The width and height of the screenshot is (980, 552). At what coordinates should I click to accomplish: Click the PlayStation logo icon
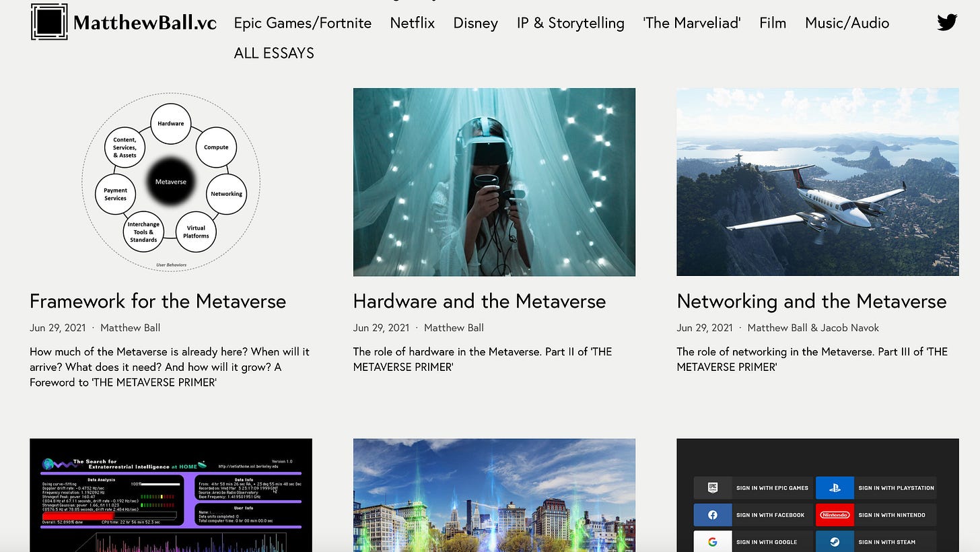click(835, 487)
